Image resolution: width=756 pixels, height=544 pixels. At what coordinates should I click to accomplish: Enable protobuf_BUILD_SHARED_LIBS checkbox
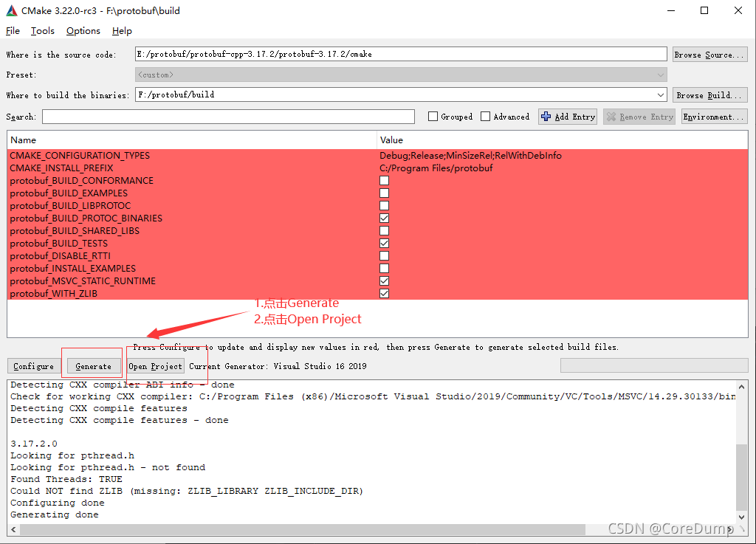[x=384, y=231]
